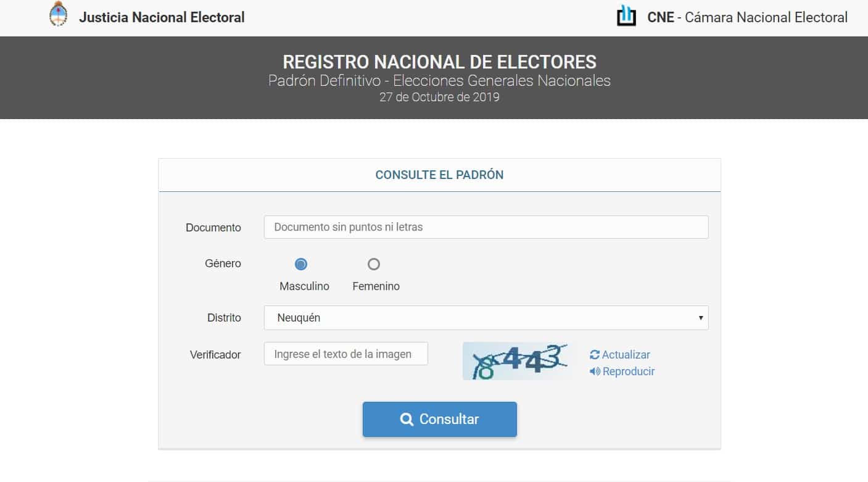
Task: Click the Reproducir audio captcha link
Action: [x=628, y=372]
